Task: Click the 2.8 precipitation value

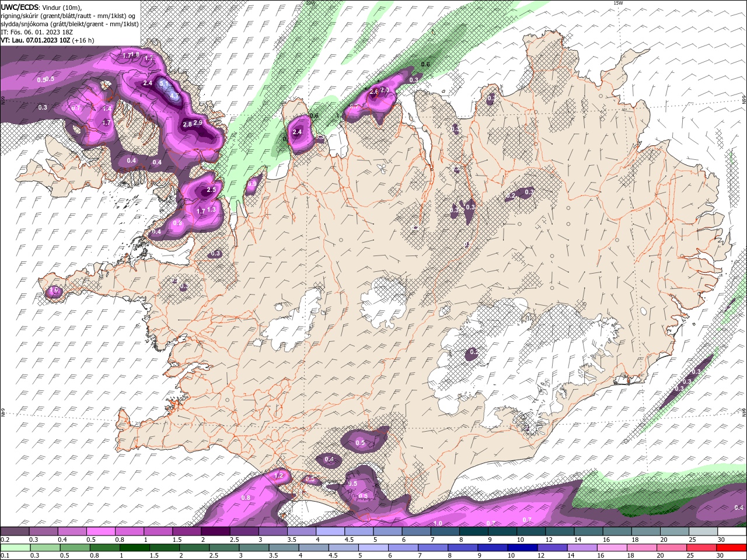Action: pos(187,124)
